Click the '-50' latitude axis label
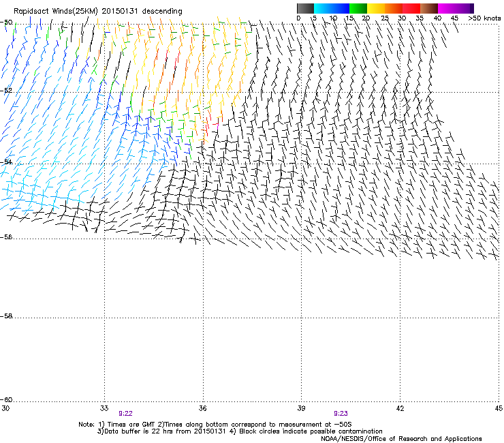Viewport: 504px width, 443px height. [6, 22]
